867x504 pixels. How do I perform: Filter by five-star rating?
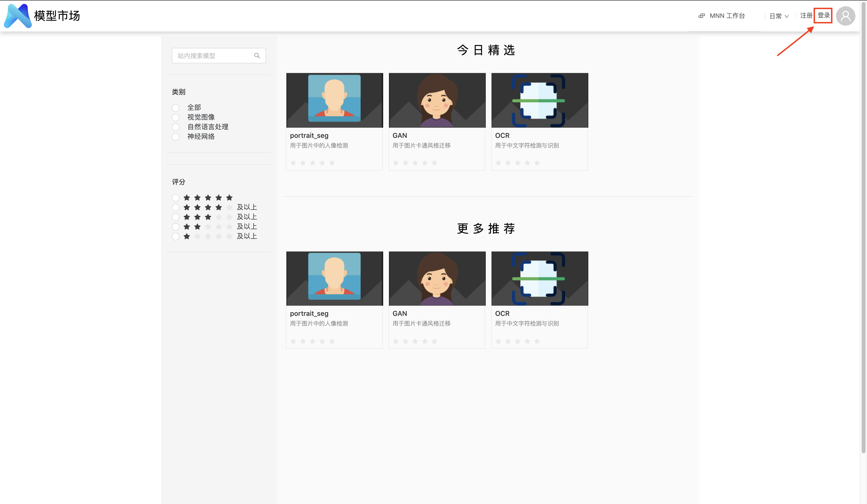[175, 198]
